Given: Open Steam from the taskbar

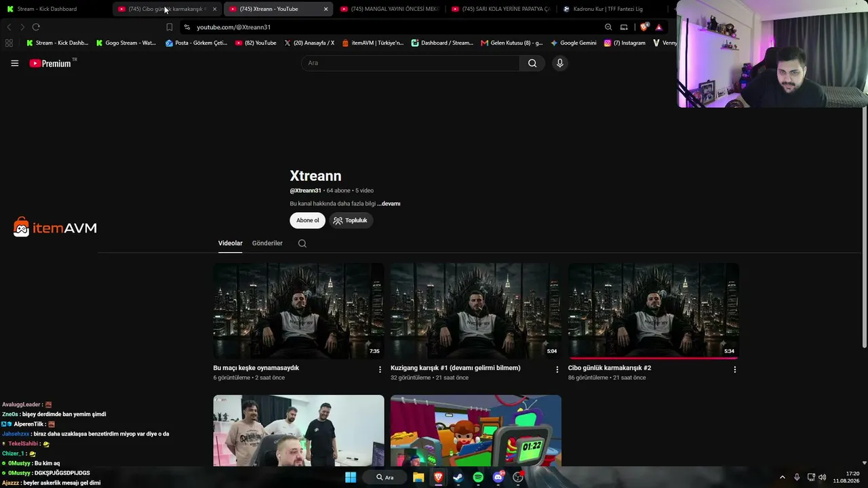Looking at the screenshot, I should pos(458,477).
